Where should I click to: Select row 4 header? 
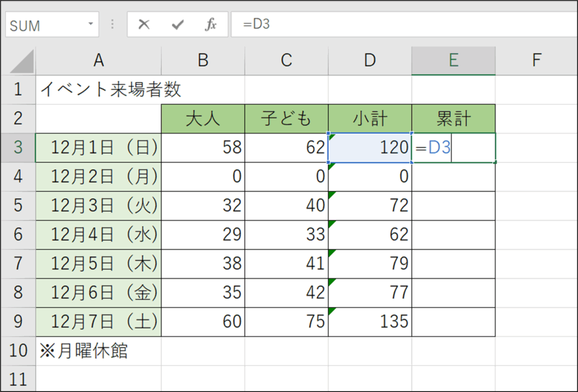[18, 177]
